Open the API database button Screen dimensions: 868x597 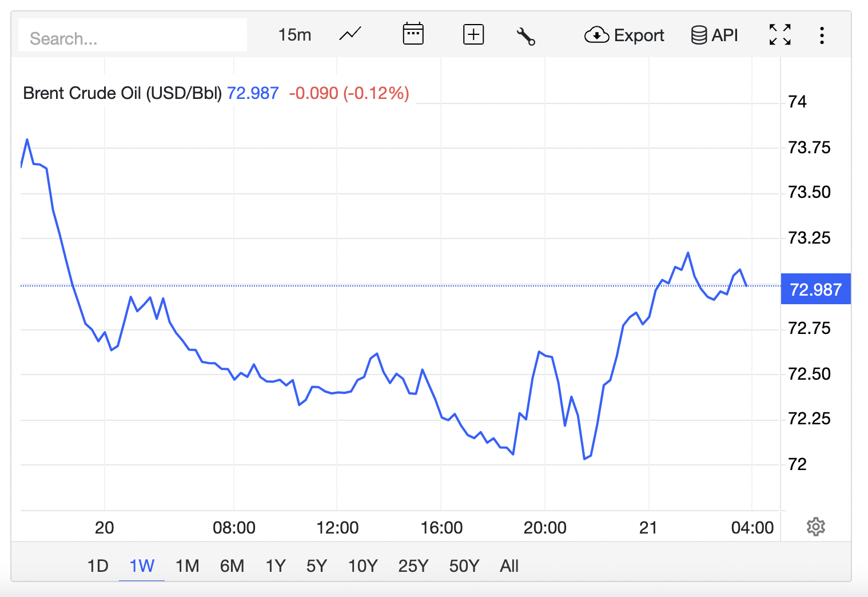coord(714,35)
